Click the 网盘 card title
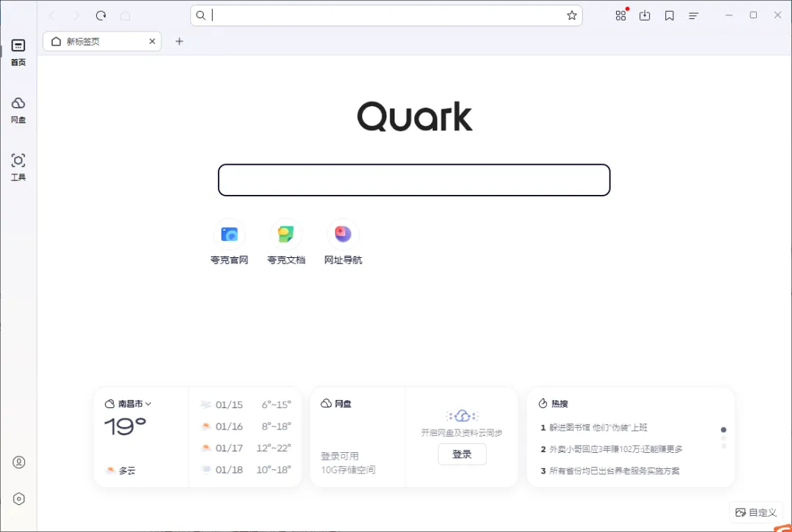This screenshot has height=532, width=792. pyautogui.click(x=337, y=403)
